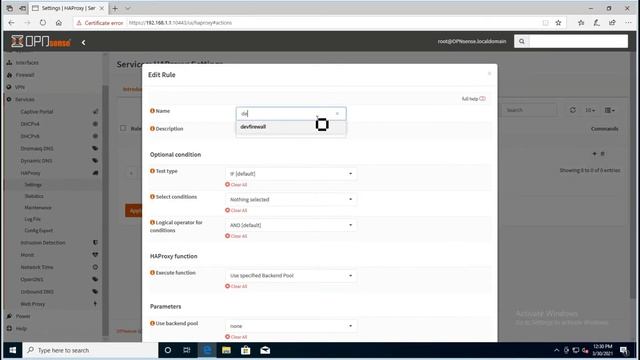Click the OPNsense logo

point(41,41)
